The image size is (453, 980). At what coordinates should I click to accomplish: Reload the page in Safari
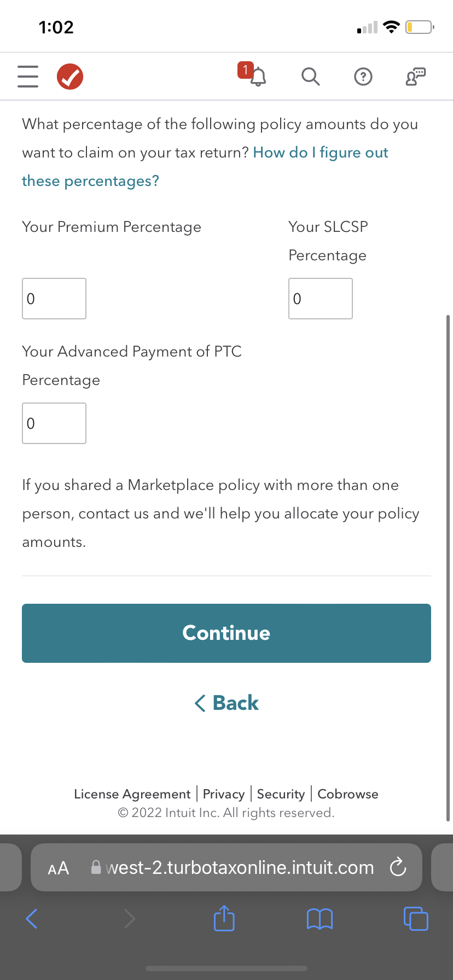(x=398, y=867)
